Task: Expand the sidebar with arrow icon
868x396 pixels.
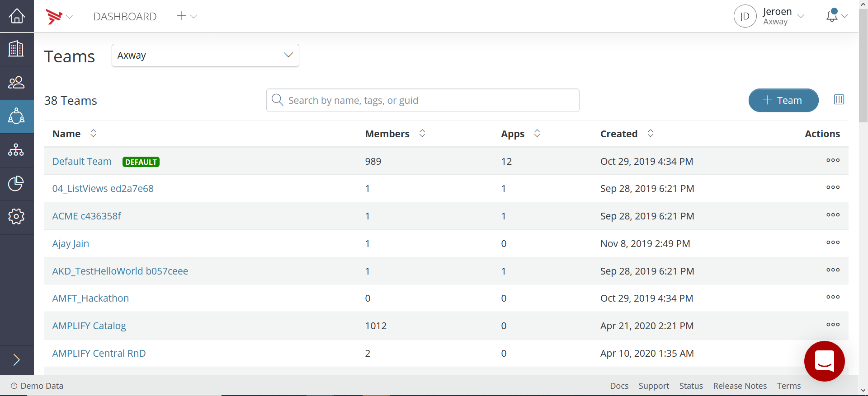Action: [x=17, y=359]
